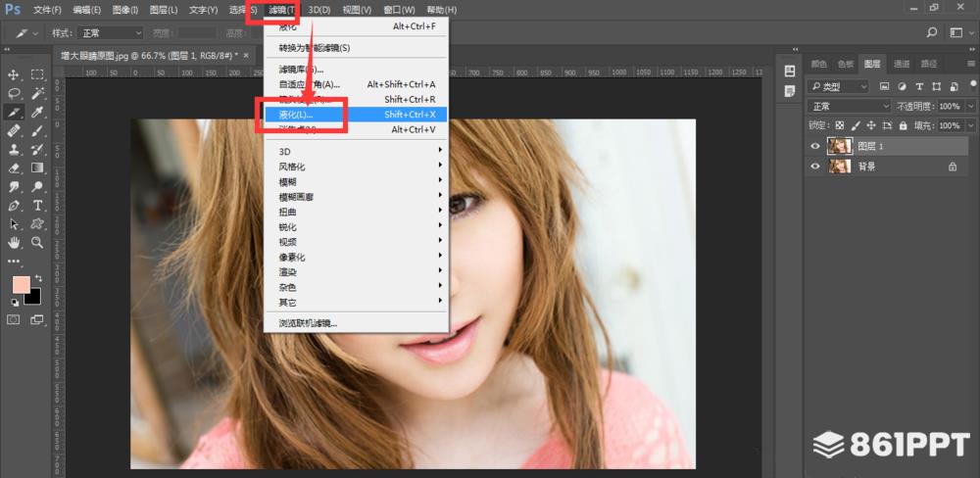Collapse the right panel group double arrows
This screenshot has width=980, height=478.
[x=970, y=49]
